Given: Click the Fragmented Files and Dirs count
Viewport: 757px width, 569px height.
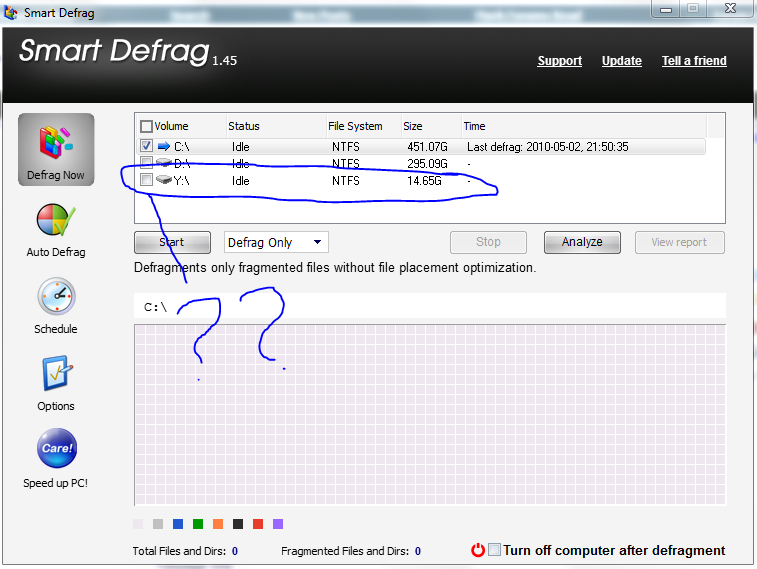Looking at the screenshot, I should pos(418,551).
